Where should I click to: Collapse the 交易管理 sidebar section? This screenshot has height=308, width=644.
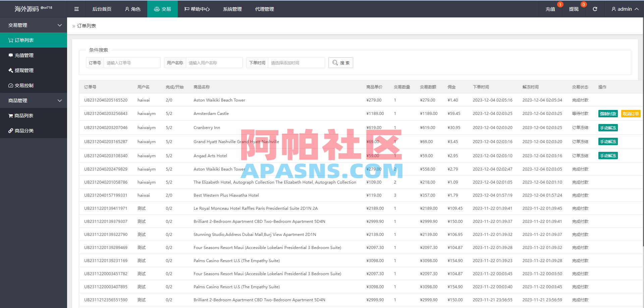(x=34, y=25)
